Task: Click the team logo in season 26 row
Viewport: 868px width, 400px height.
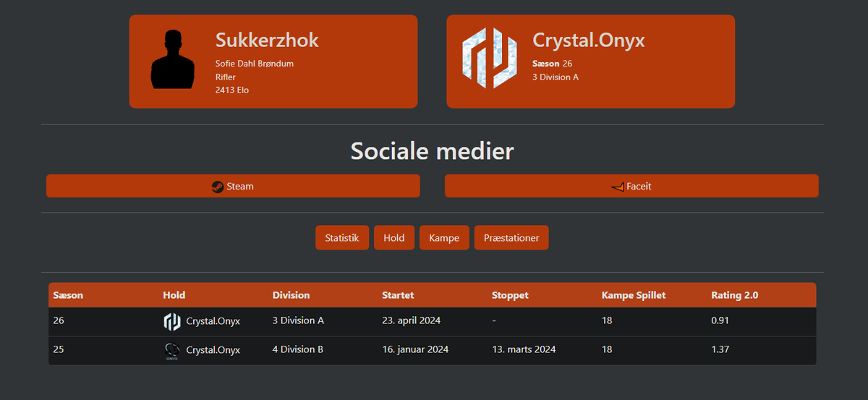Action: click(x=172, y=321)
